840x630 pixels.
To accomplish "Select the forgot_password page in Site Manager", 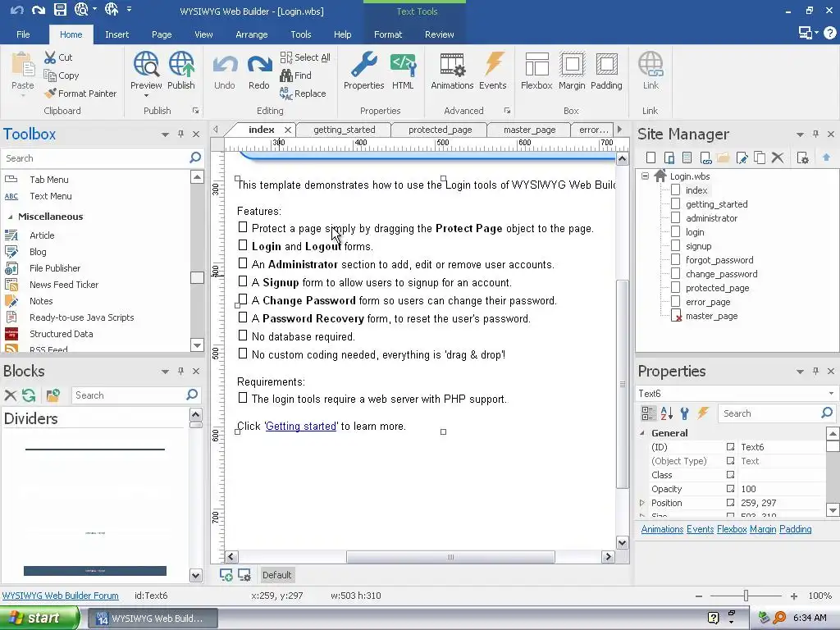I will coord(719,260).
